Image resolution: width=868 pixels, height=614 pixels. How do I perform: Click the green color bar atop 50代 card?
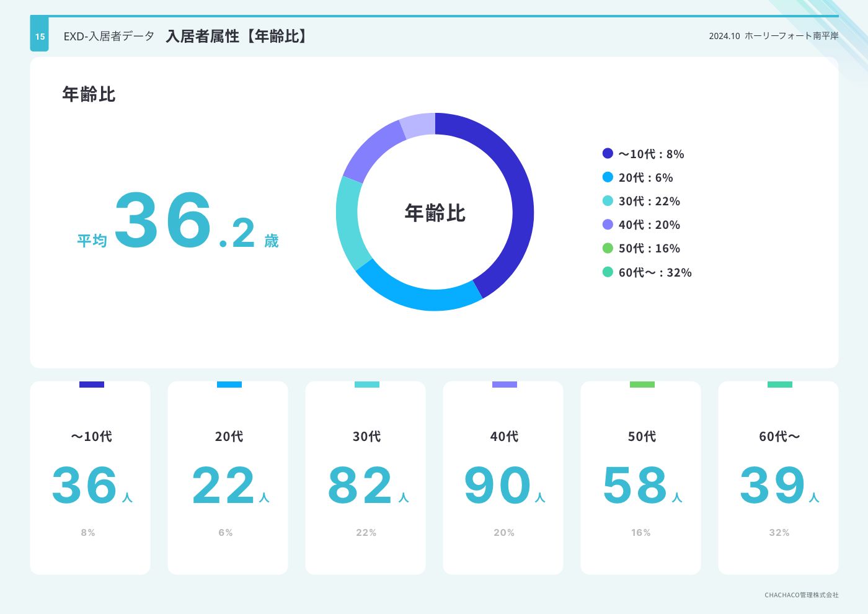click(642, 385)
